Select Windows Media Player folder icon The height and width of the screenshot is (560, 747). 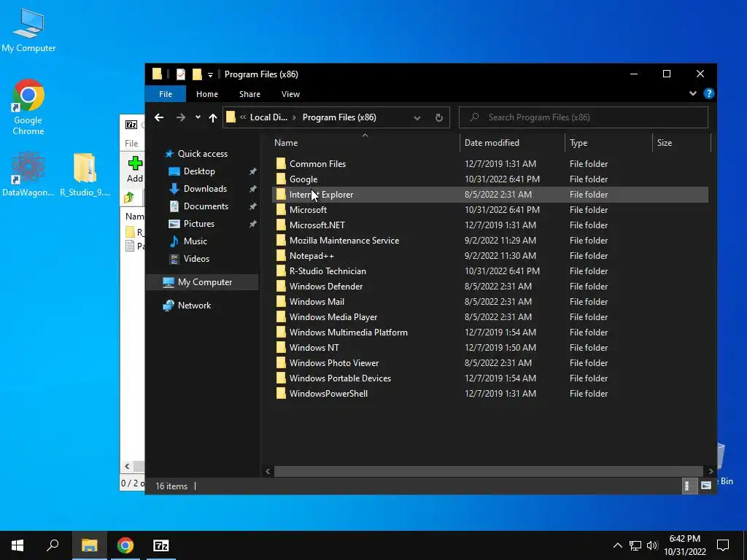[x=281, y=316]
